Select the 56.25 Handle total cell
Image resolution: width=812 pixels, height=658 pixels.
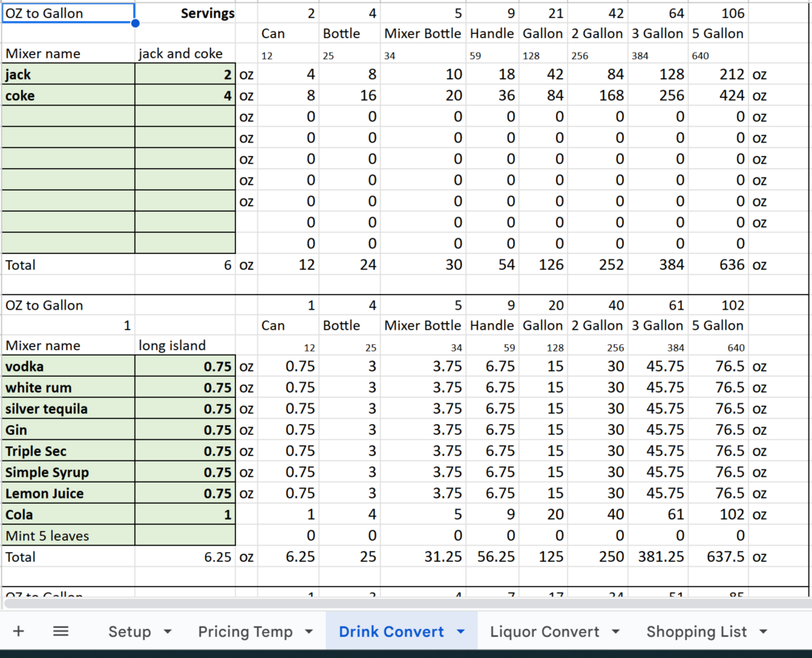pyautogui.click(x=492, y=557)
